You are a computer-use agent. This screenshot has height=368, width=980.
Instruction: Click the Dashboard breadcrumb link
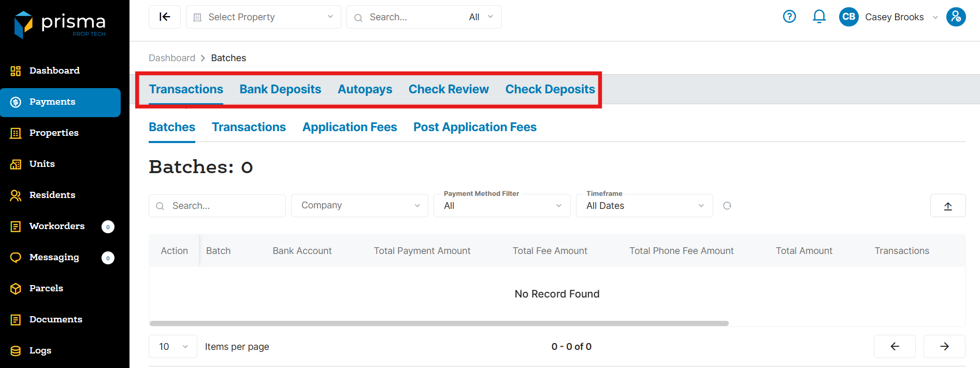[172, 58]
